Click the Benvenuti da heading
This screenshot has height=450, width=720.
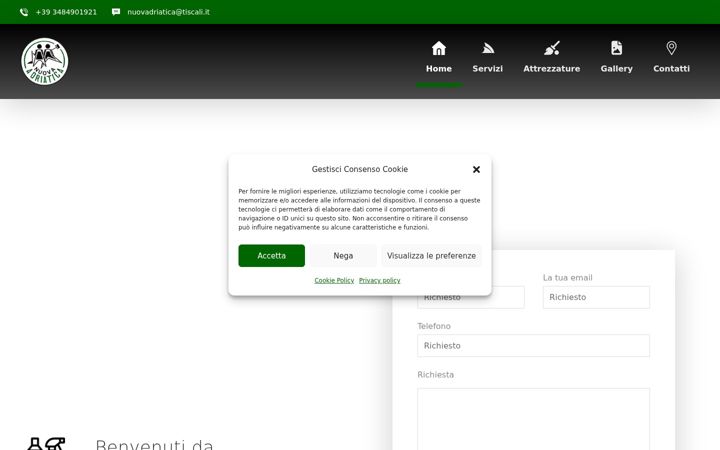click(154, 444)
